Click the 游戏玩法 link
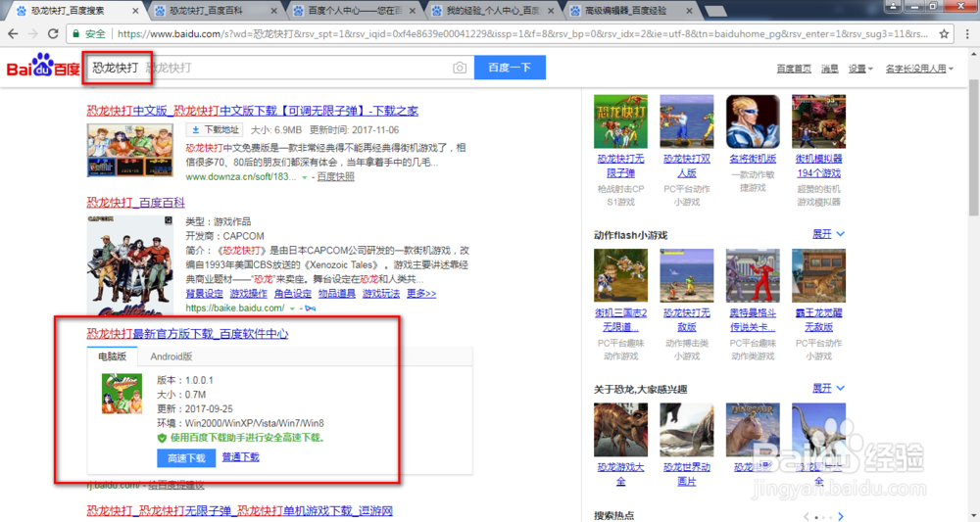 click(381, 294)
